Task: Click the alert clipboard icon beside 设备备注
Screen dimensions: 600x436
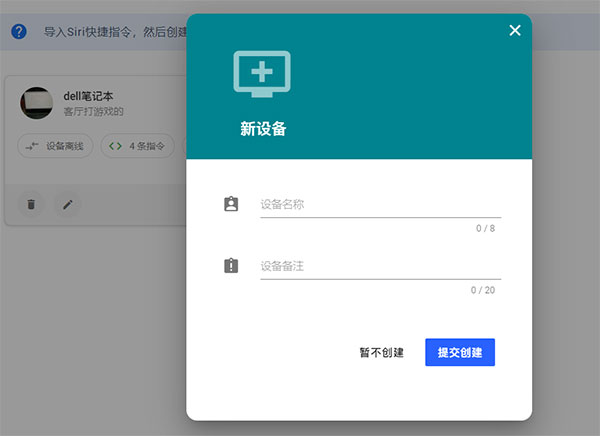Action: coord(231,266)
